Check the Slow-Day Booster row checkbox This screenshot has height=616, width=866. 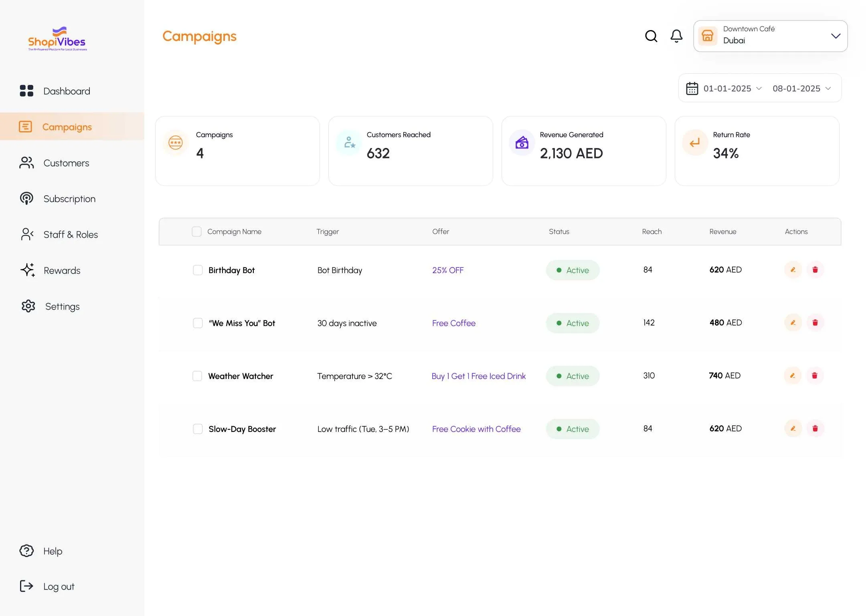click(198, 429)
